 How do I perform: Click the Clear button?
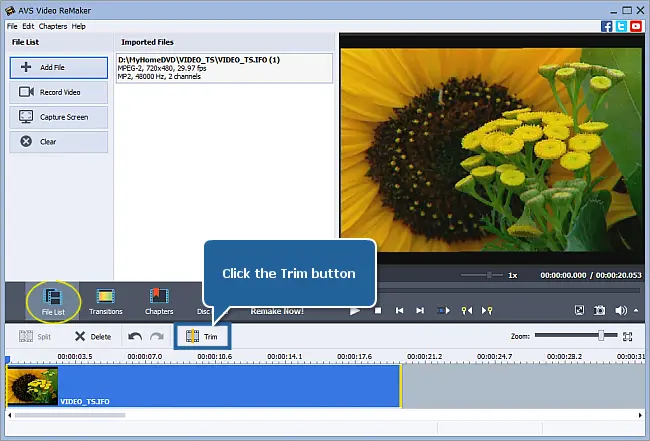58,142
